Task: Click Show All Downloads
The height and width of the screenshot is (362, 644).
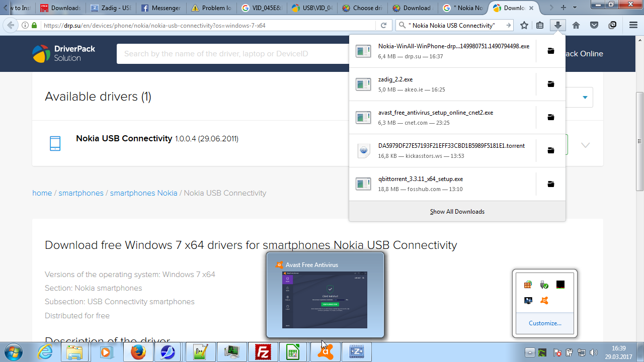Action: coord(457,212)
